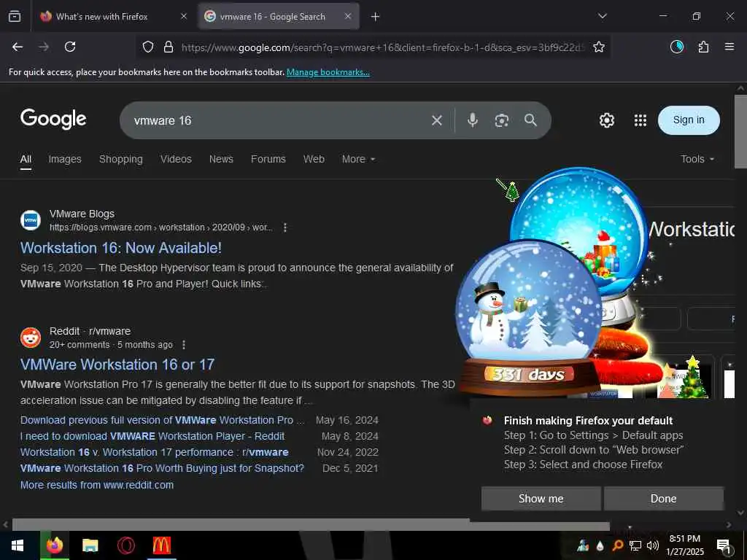Reload the page with the refresh icon
The image size is (747, 560).
(x=70, y=47)
